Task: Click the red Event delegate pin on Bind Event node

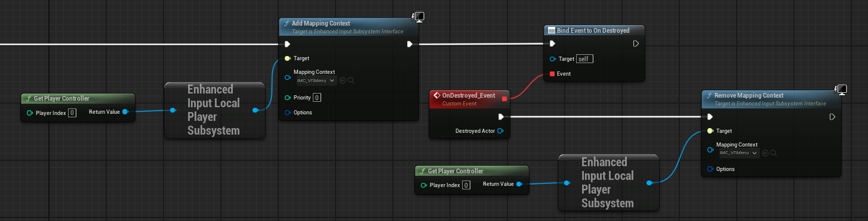Action: (552, 74)
